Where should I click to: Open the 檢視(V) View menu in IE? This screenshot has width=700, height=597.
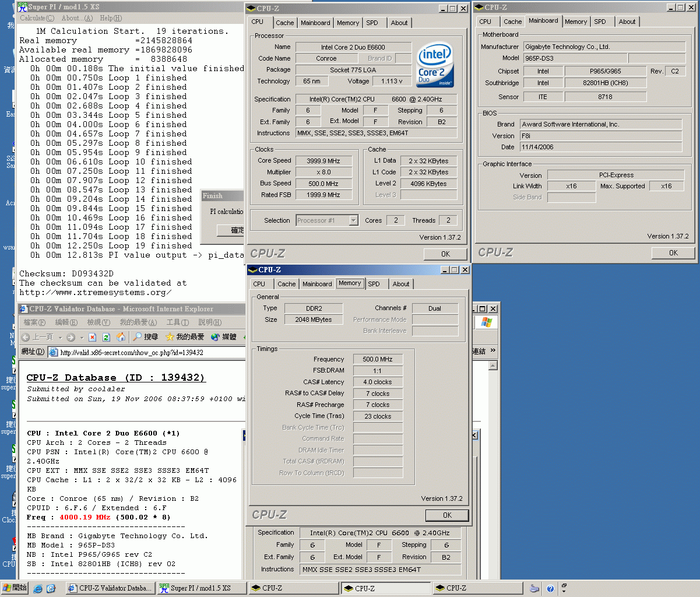click(98, 322)
